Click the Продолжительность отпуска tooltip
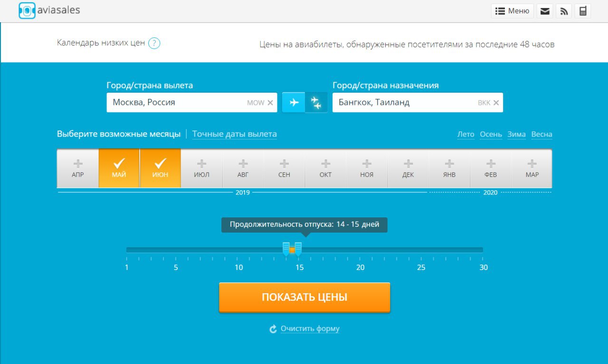This screenshot has width=608, height=364. coord(304,225)
